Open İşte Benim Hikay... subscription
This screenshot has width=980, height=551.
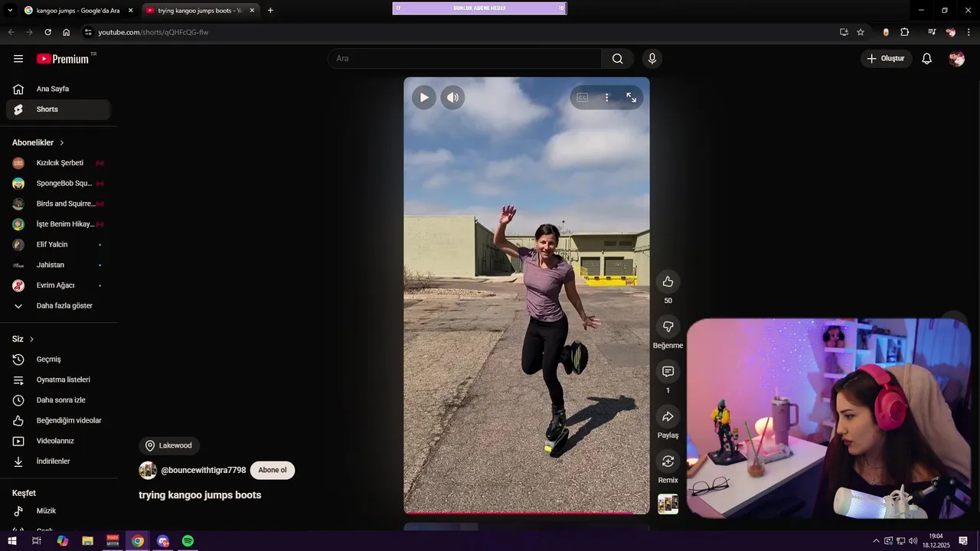click(58, 224)
